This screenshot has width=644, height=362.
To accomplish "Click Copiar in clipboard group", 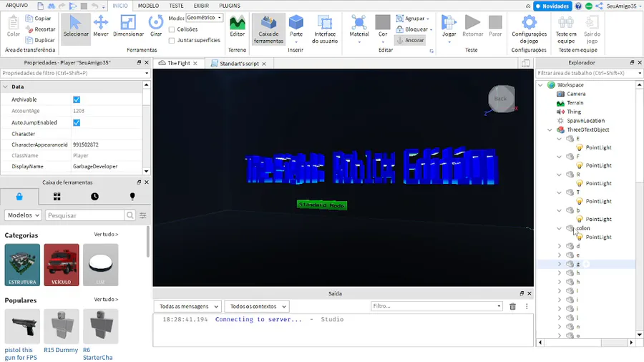I will (38, 19).
